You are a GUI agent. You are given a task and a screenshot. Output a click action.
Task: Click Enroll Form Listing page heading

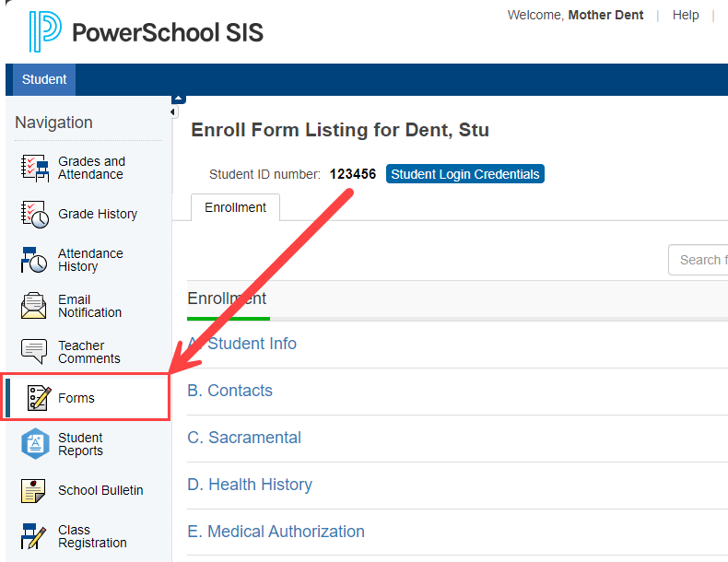click(340, 130)
